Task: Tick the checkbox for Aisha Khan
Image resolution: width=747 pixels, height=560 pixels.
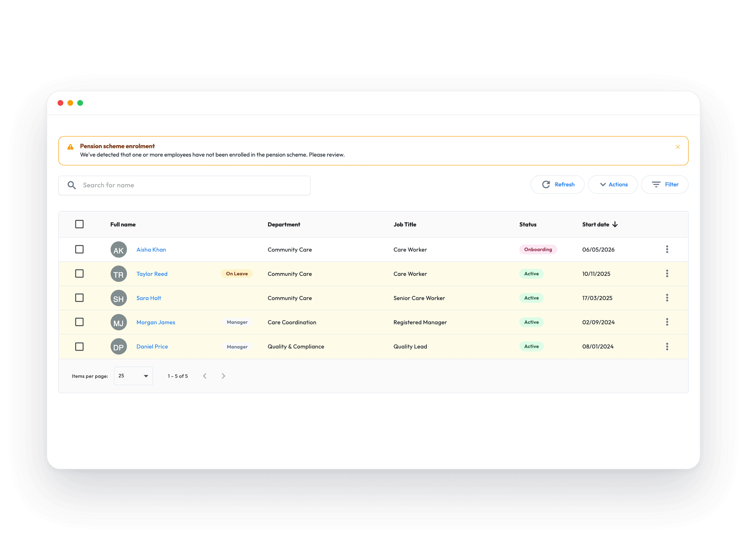Action: 79,249
